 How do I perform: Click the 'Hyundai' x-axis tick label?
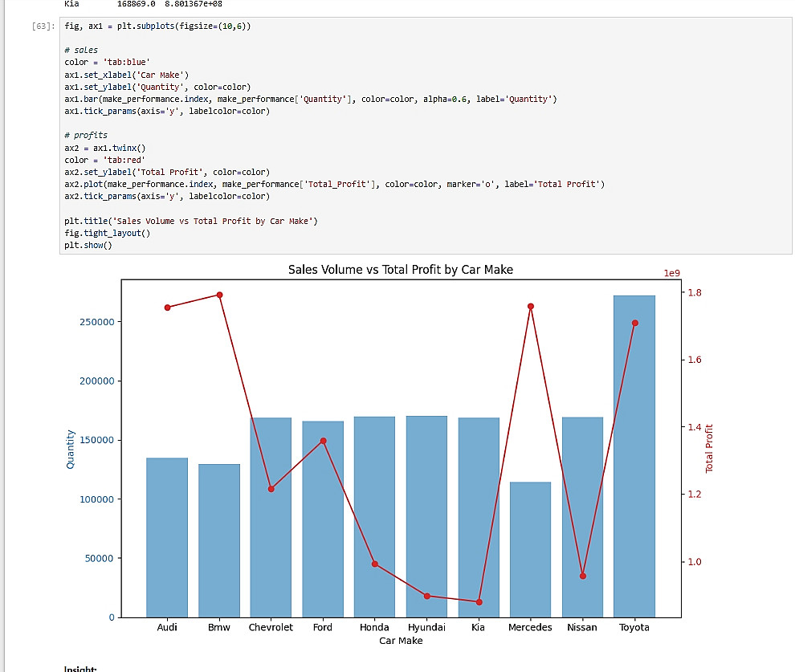point(426,627)
